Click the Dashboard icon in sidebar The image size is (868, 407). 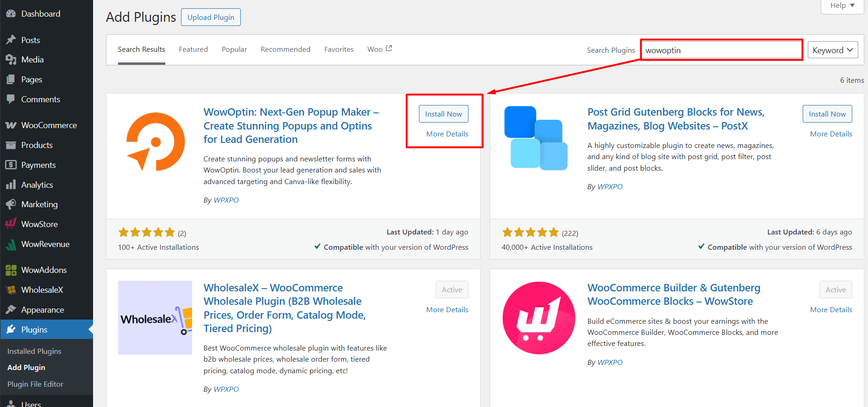coord(11,14)
